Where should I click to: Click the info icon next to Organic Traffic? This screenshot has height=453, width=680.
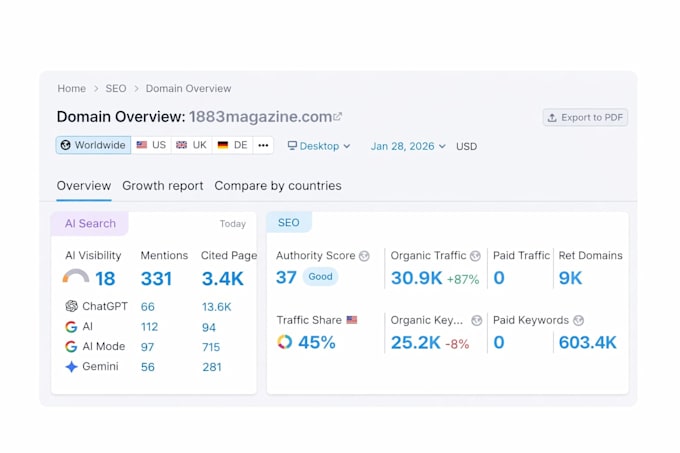tap(475, 256)
